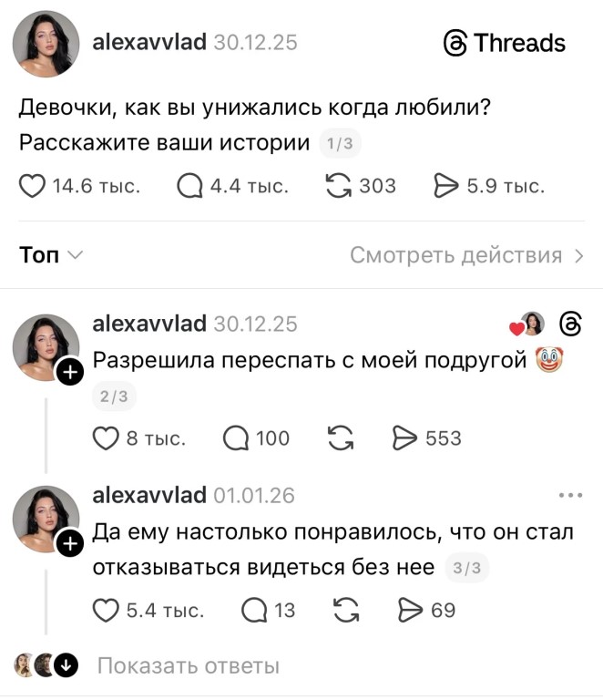Open the 100 comments on second post
This screenshot has width=603, height=700.
click(238, 438)
